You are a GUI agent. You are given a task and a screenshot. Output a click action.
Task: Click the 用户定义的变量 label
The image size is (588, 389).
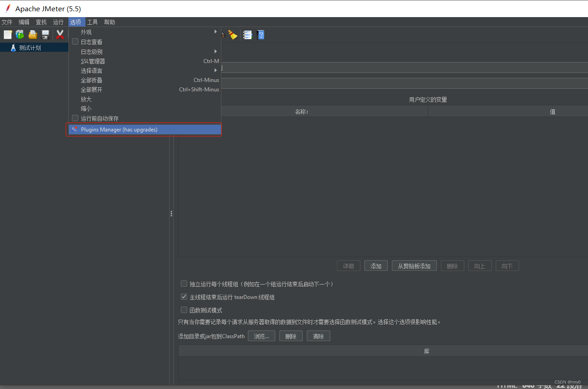(x=428, y=100)
